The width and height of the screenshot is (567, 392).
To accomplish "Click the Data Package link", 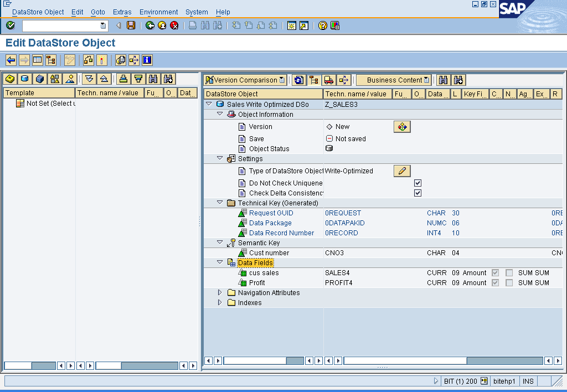I will [270, 223].
